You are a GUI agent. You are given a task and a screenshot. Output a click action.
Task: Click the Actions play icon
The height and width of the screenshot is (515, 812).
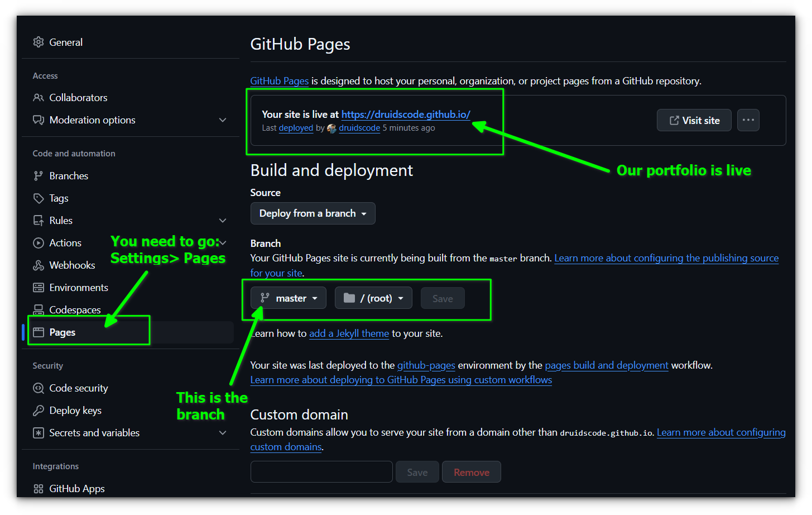click(39, 243)
